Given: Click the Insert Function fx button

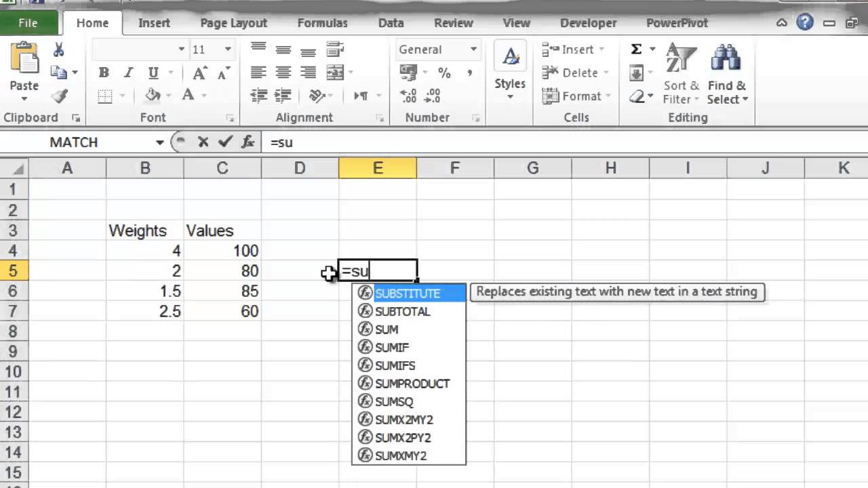Looking at the screenshot, I should point(248,142).
